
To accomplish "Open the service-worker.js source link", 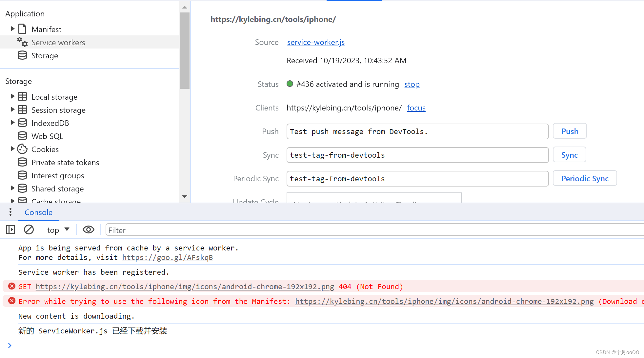I will 316,42.
